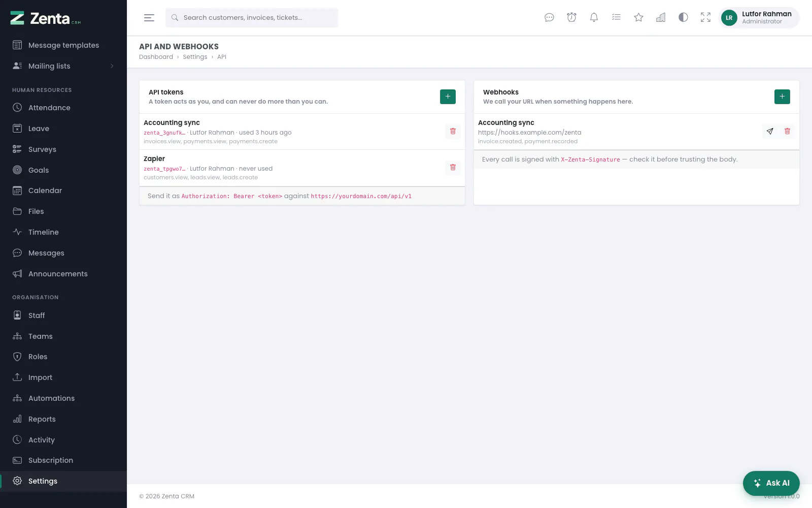The image size is (812, 508).
Task: Add a new webhook
Action: click(782, 97)
